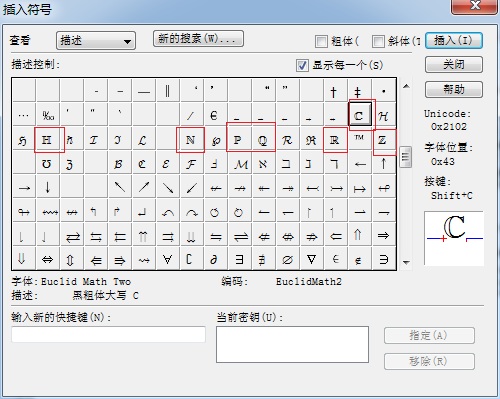Click the font name Euclid Math Two
Screen dimensions: 500x399
(86, 282)
